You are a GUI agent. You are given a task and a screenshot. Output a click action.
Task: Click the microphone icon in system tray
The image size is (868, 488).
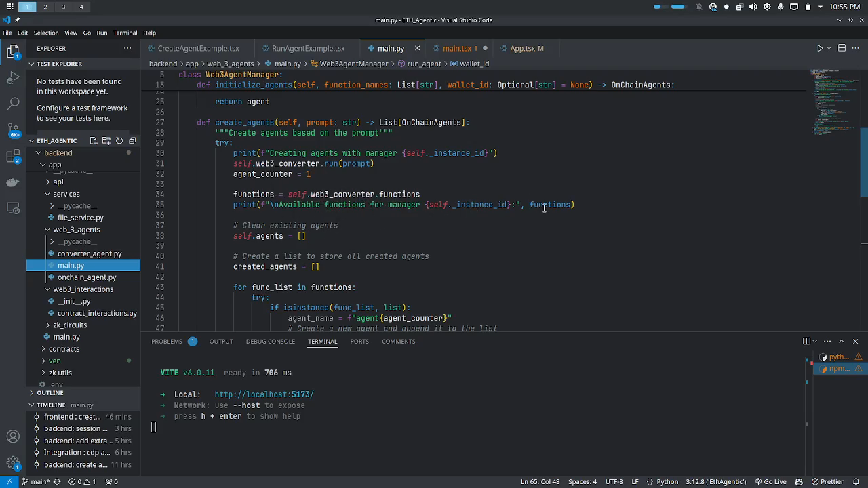pos(781,7)
